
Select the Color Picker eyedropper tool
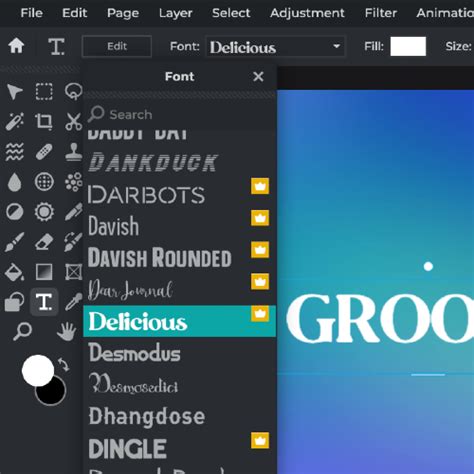click(x=73, y=302)
